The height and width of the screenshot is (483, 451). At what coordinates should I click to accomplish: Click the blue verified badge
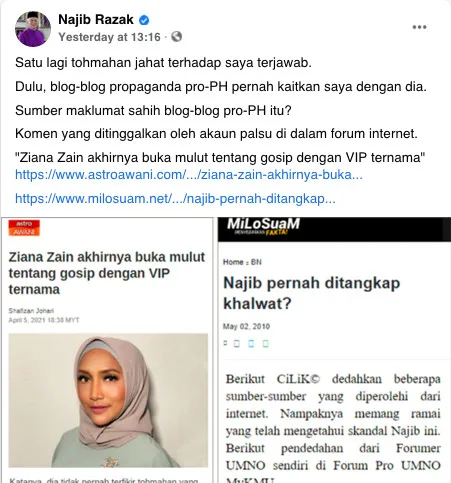pos(144,20)
